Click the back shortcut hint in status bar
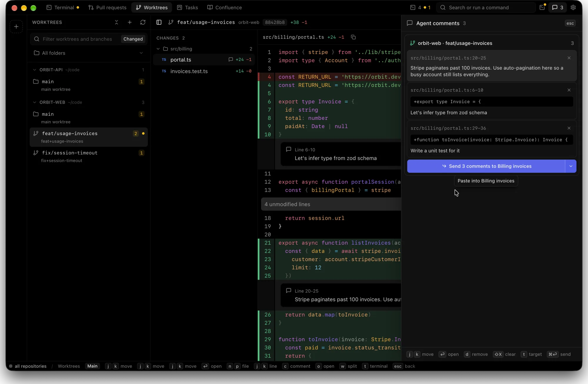The height and width of the screenshot is (384, 588). click(404, 366)
